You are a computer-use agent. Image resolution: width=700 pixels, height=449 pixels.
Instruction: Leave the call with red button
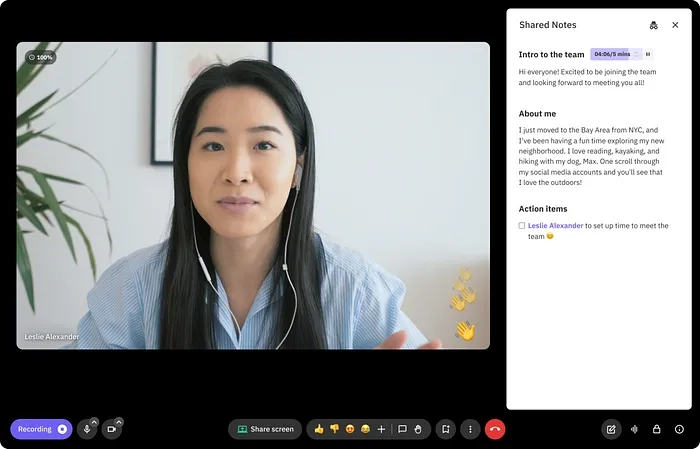tap(495, 429)
